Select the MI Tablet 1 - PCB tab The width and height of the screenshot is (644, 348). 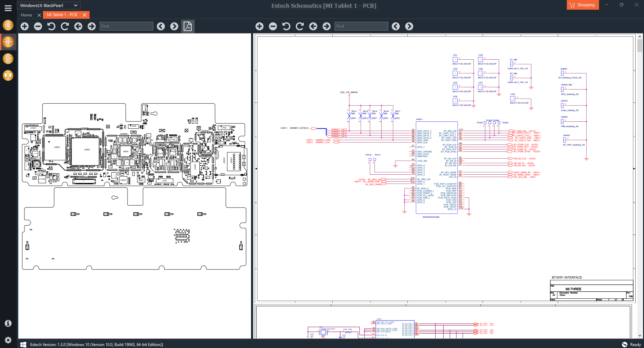click(62, 15)
